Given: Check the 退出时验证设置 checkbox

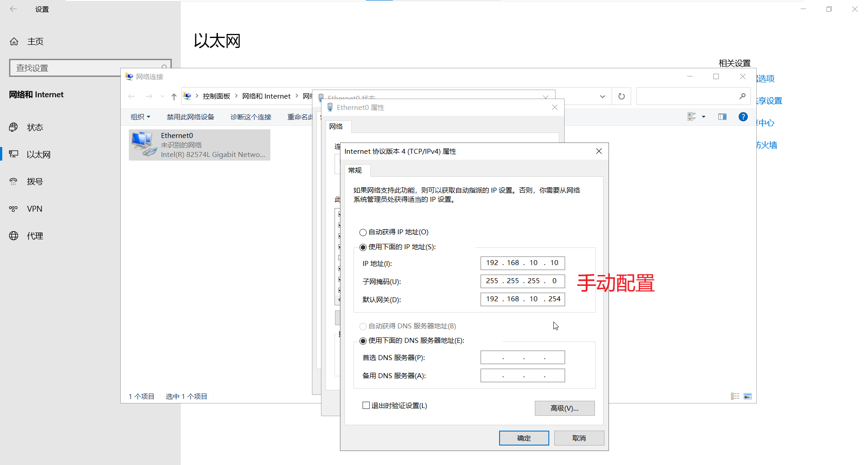Looking at the screenshot, I should click(x=366, y=405).
